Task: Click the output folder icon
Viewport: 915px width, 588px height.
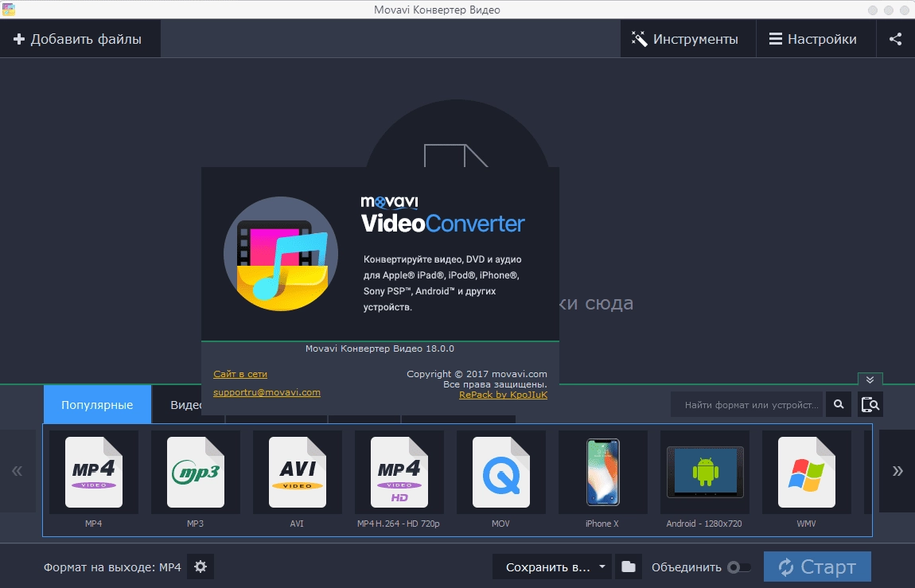Action: 629,567
